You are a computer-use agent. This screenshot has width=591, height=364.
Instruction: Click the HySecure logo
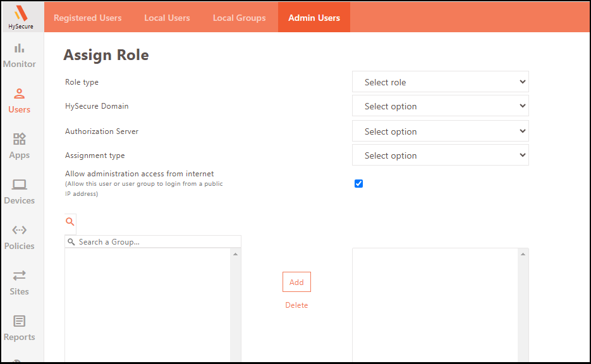(x=21, y=16)
